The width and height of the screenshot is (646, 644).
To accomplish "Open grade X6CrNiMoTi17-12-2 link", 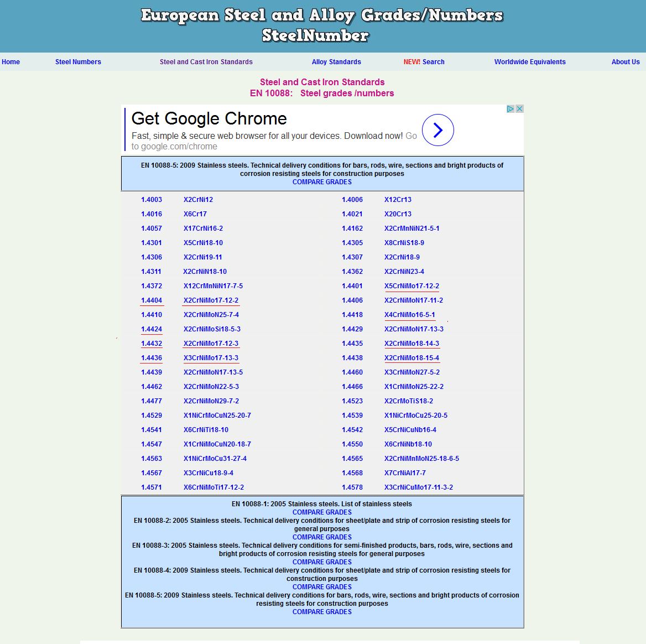I will pyautogui.click(x=213, y=487).
